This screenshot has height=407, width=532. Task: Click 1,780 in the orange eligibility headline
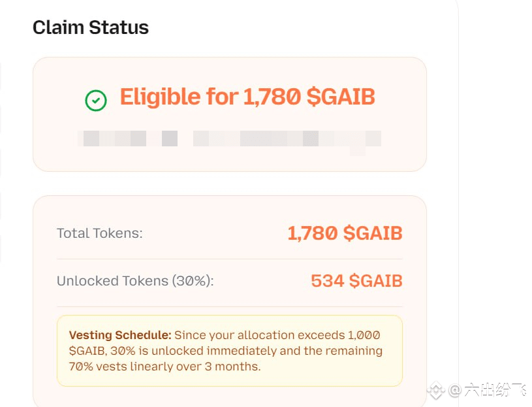tap(272, 97)
